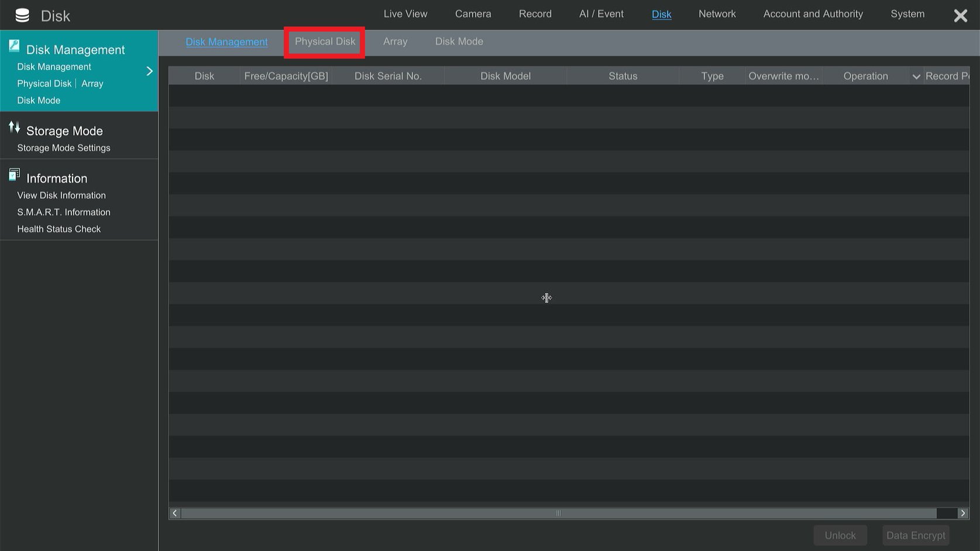Click the Disk icon in the title bar
This screenshot has width=980, height=551.
[22, 15]
